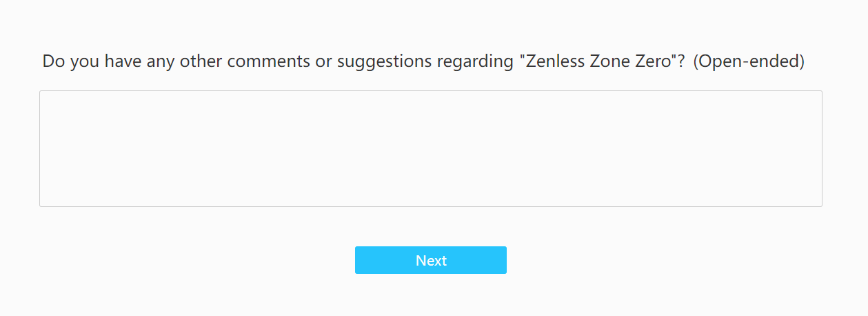
Task: Select the large feedback textarea below the question
Action: pyautogui.click(x=430, y=148)
